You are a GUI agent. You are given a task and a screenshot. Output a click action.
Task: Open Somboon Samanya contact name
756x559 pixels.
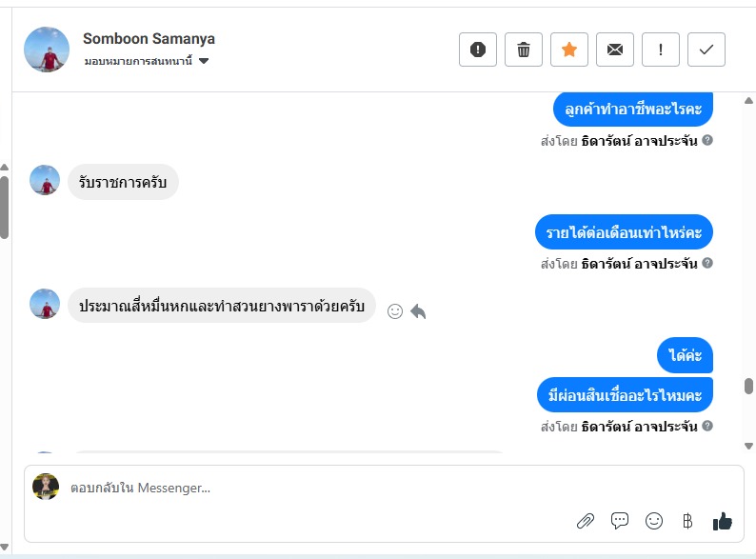(149, 39)
